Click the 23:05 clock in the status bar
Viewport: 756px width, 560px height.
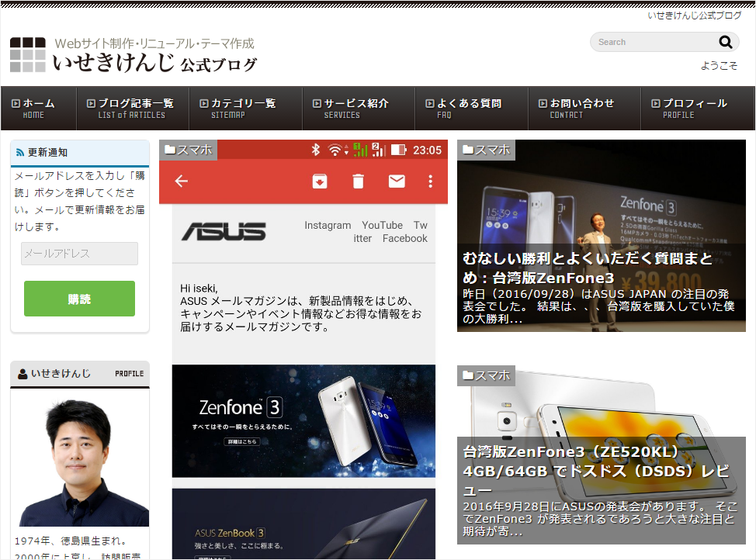click(427, 150)
